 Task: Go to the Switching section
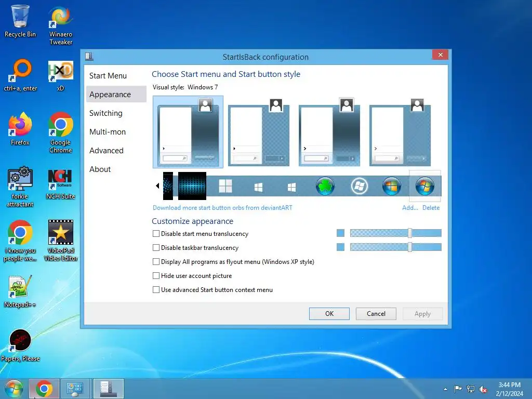click(x=116, y=113)
